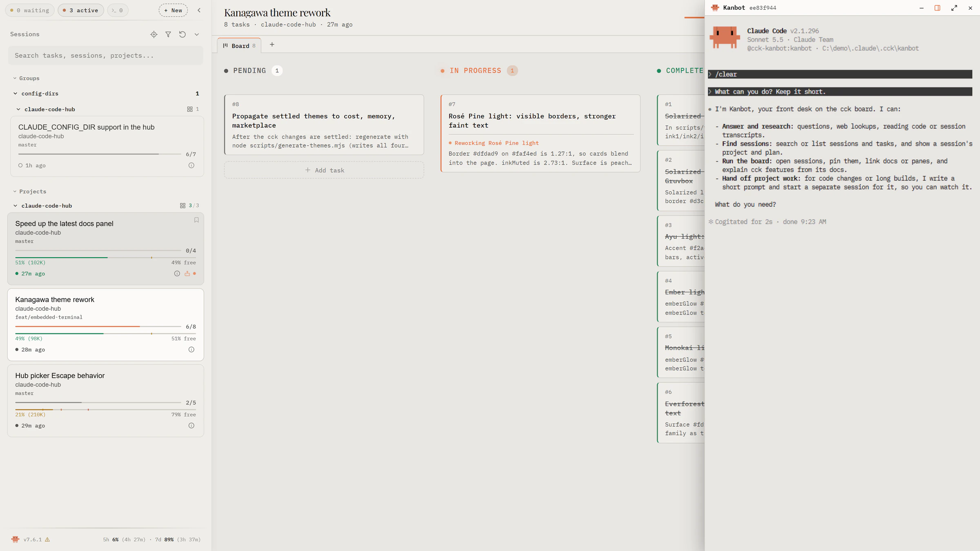Collapse the Groups section

click(x=27, y=78)
